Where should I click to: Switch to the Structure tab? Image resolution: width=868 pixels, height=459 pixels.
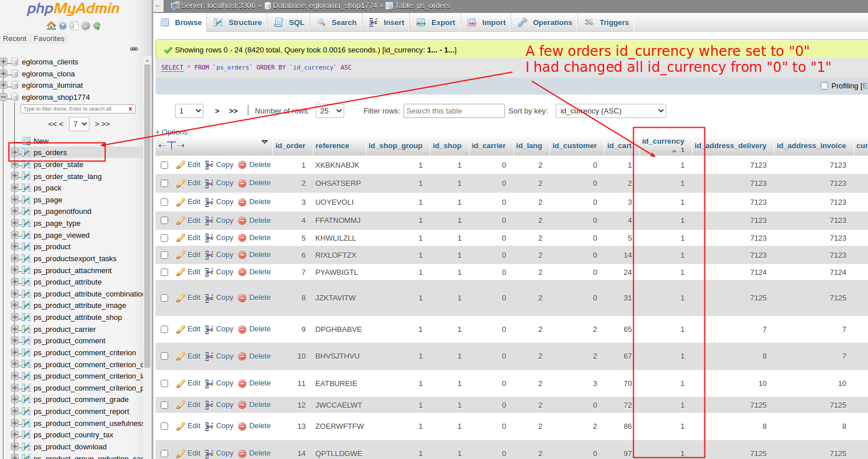(238, 22)
